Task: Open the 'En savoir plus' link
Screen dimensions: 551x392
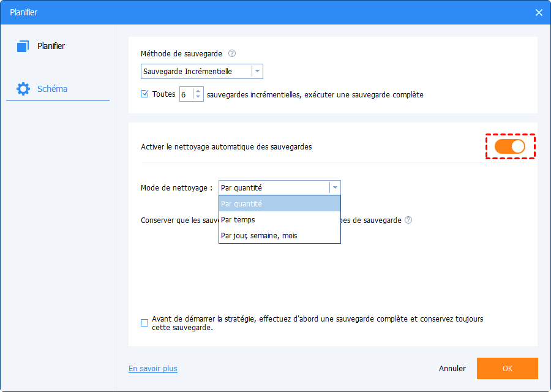Action: [153, 368]
